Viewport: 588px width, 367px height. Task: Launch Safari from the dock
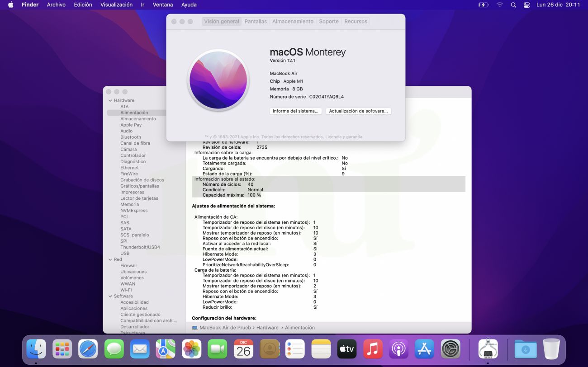(88, 349)
